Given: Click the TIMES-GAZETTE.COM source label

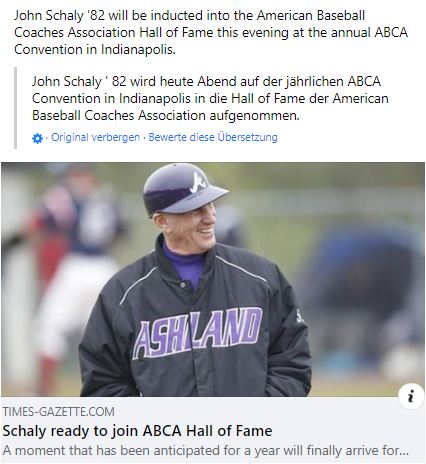Looking at the screenshot, I should click(x=59, y=412).
